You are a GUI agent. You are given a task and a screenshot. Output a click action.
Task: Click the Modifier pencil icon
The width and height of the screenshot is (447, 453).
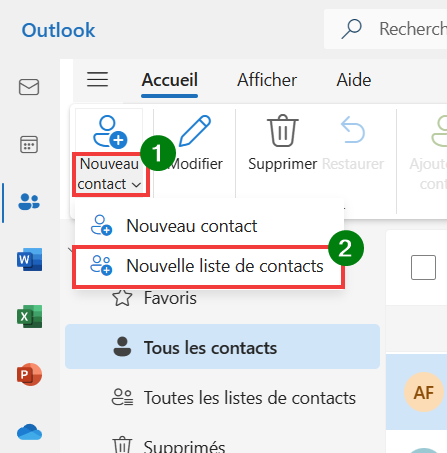[195, 131]
